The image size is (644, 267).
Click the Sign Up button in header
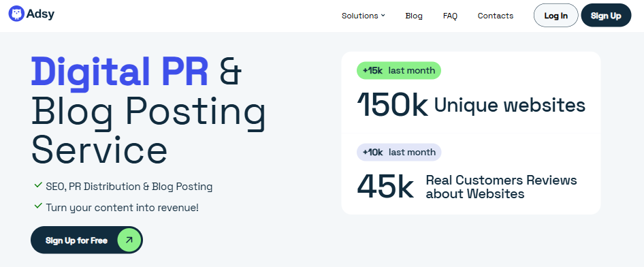point(606,16)
